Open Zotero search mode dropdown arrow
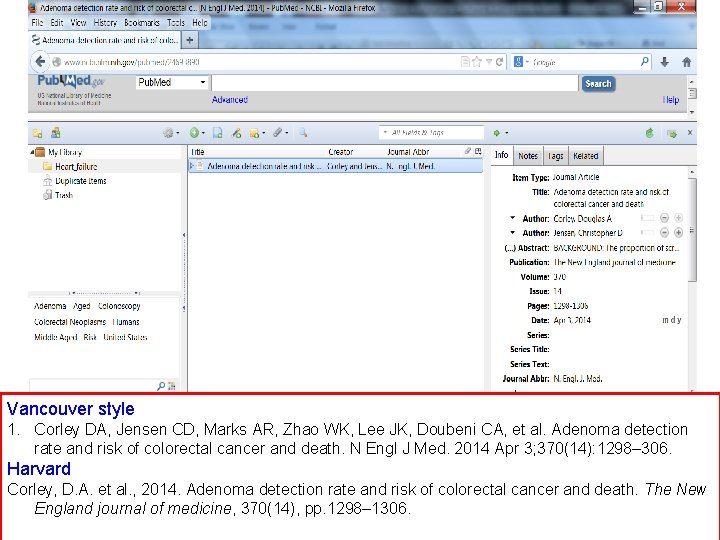Image resolution: width=720 pixels, height=540 pixels. pyautogui.click(x=385, y=132)
